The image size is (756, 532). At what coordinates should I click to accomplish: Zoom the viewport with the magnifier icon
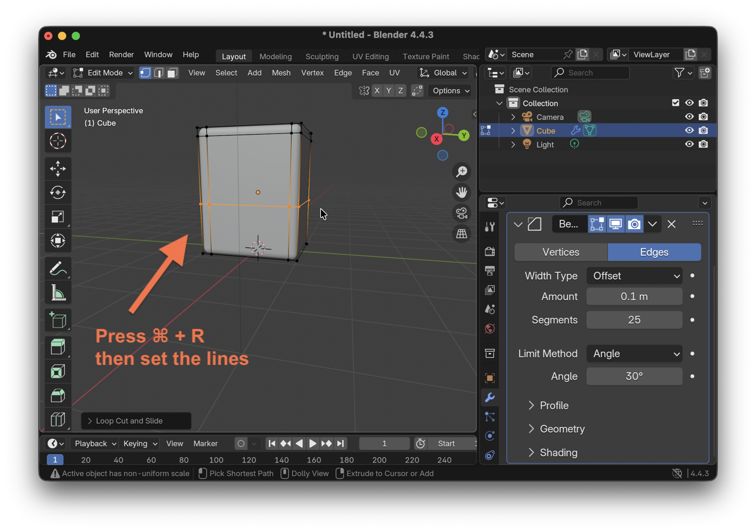[461, 171]
